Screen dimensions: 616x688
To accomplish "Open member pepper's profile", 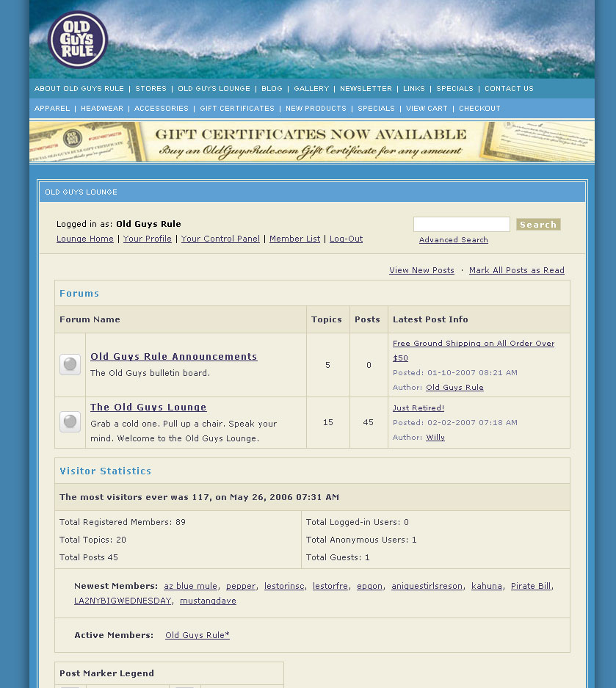I will click(x=241, y=586).
